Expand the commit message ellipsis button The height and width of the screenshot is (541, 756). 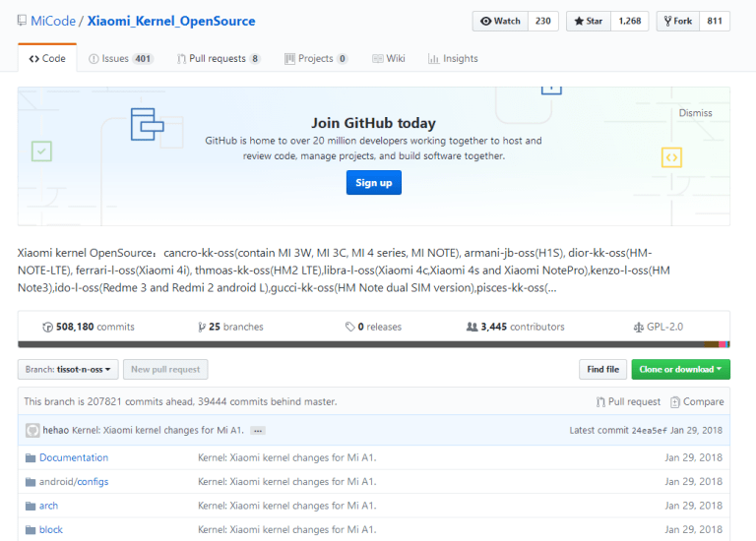[x=258, y=431]
